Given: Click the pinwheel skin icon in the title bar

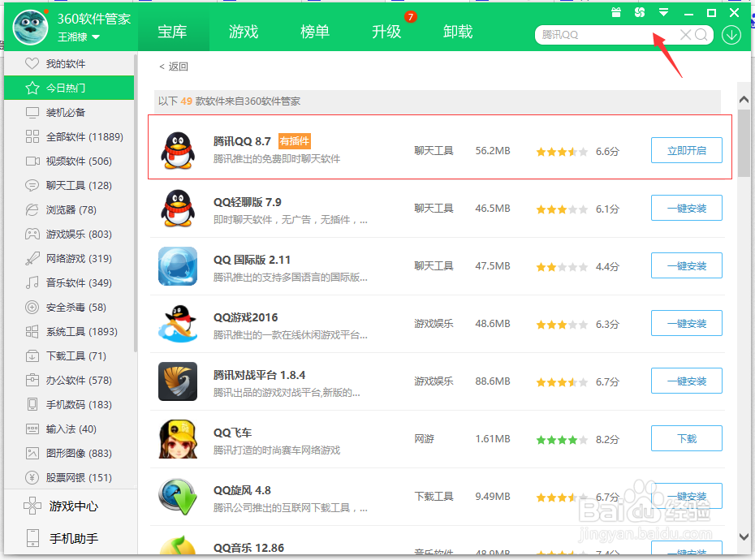Looking at the screenshot, I should 640,12.
